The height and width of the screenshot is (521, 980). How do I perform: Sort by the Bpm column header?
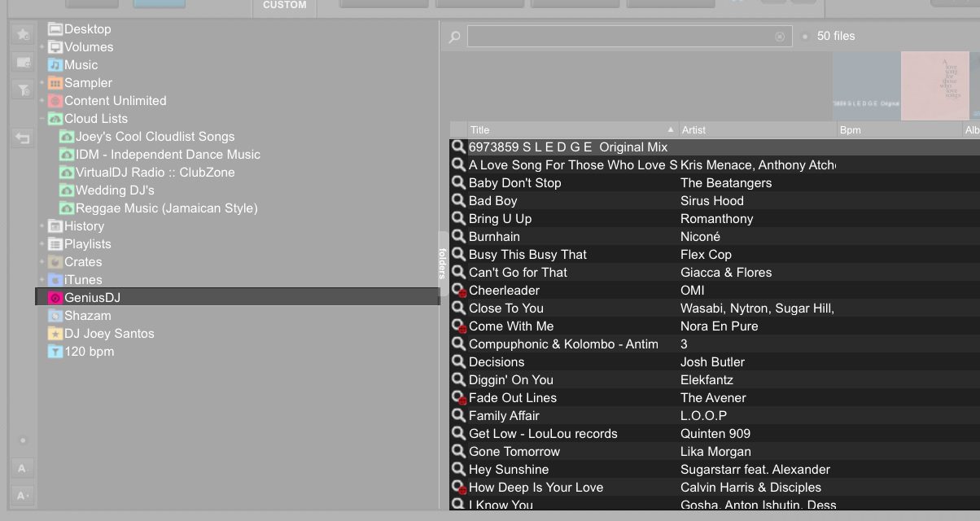899,130
